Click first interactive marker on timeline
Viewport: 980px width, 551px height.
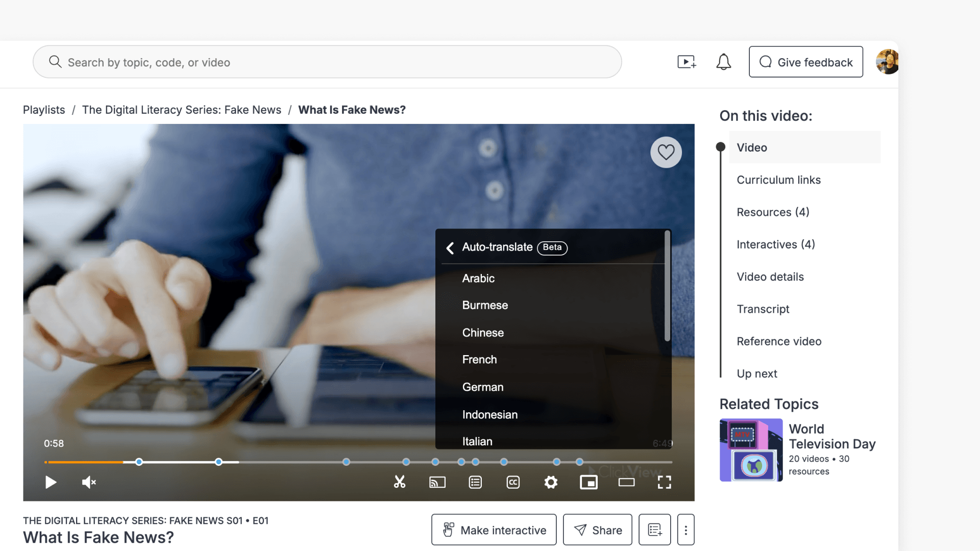[x=139, y=462]
